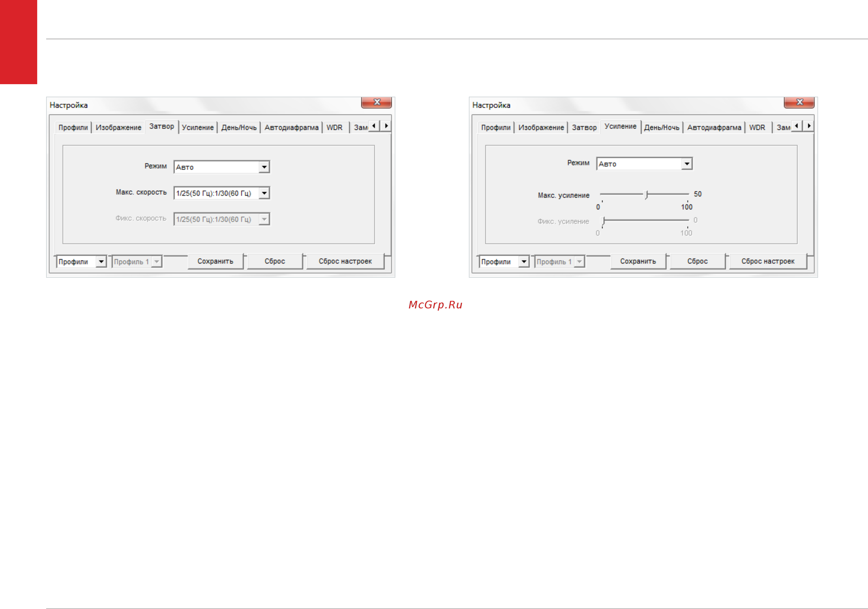Open Профиль 1 dropdown in right window
This screenshot has height=609, width=868.
tap(560, 261)
